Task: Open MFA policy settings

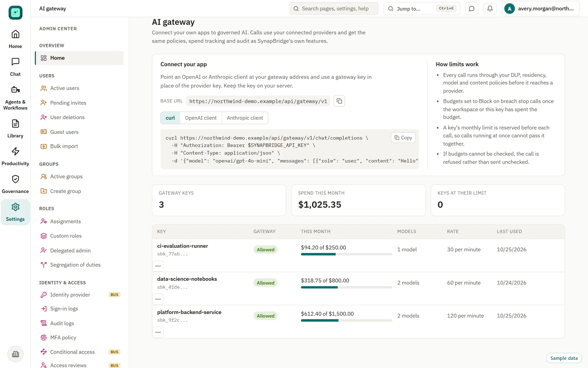Action: coord(79,337)
